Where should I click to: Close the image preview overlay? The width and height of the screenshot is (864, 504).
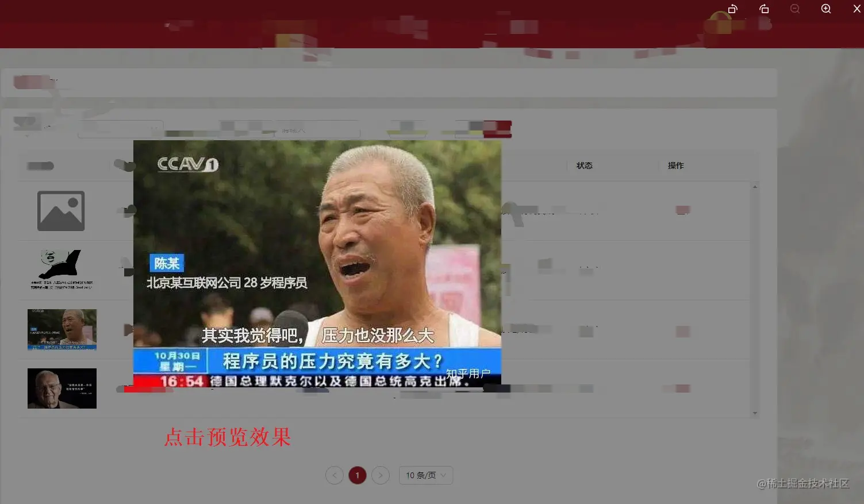click(x=857, y=9)
